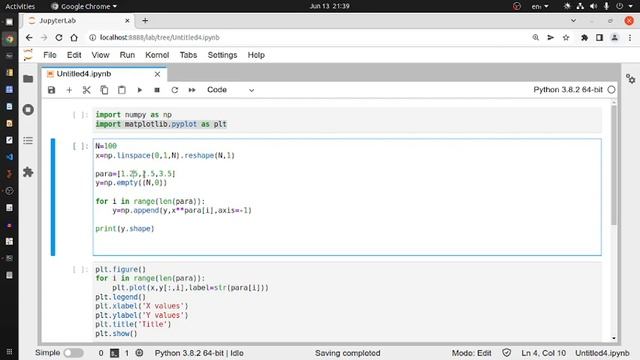Open the Edit menu
Image resolution: width=640 pixels, height=360 pixels.
pos(74,55)
